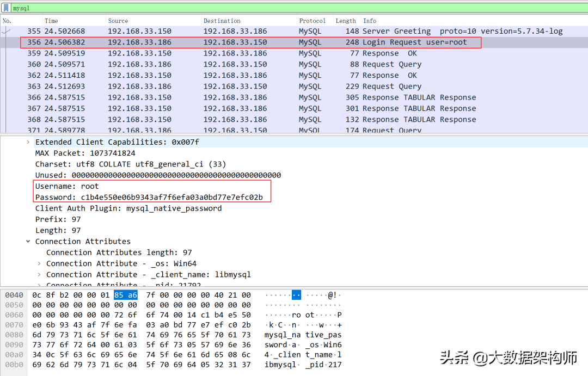Image resolution: width=588 pixels, height=376 pixels.
Task: Select packet 356 Login Request user=root
Action: click(294, 42)
